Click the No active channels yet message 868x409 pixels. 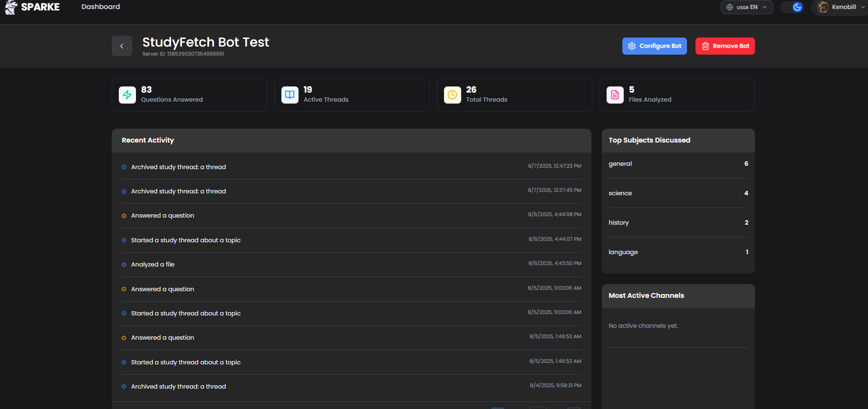click(x=643, y=326)
